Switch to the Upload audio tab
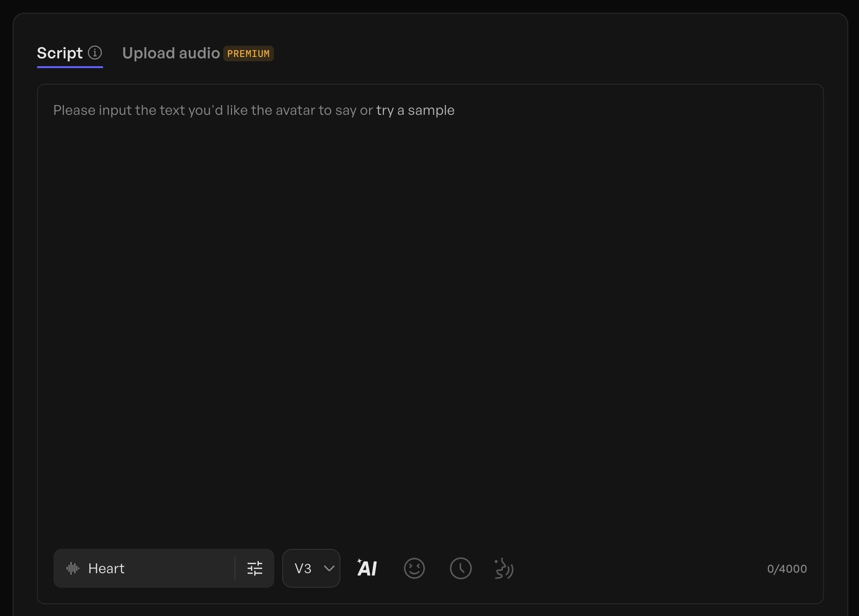 click(x=171, y=53)
